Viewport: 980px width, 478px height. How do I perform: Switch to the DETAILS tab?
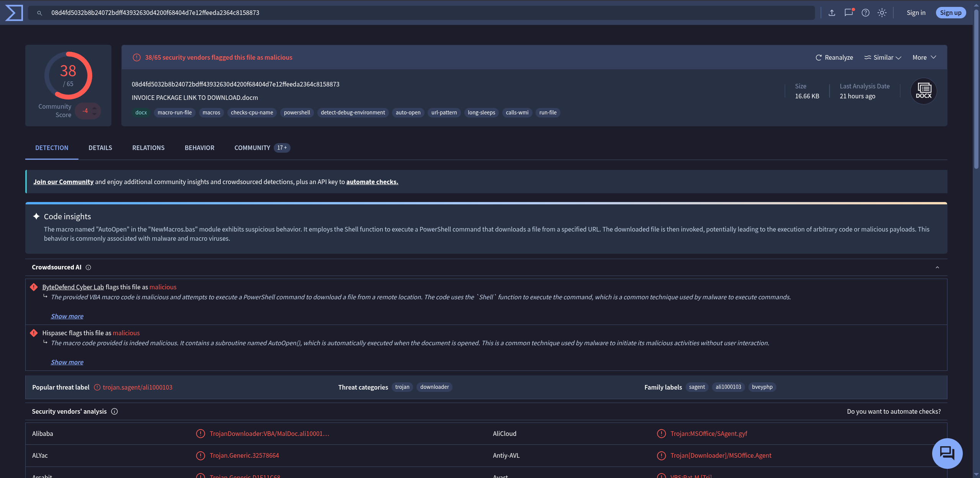tap(100, 148)
